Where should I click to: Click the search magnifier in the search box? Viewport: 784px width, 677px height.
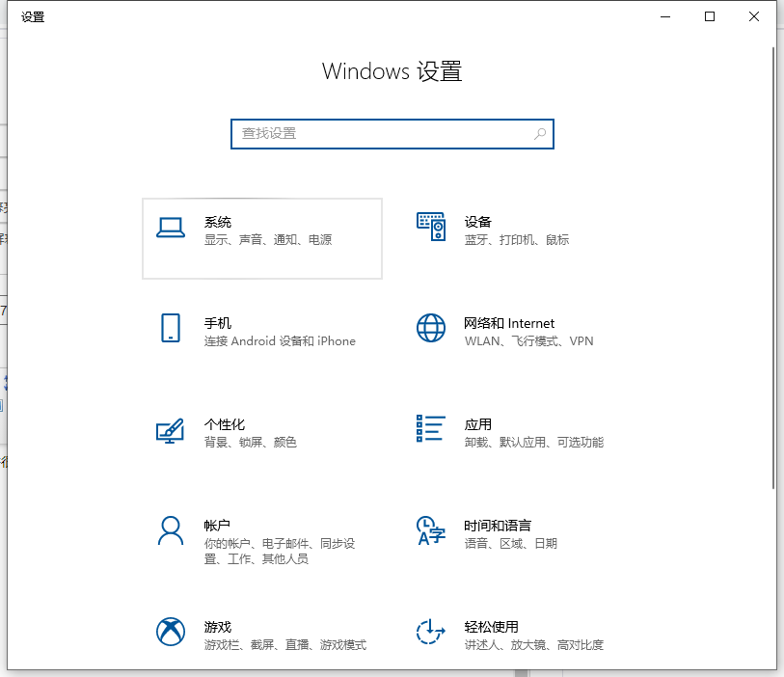tap(540, 134)
